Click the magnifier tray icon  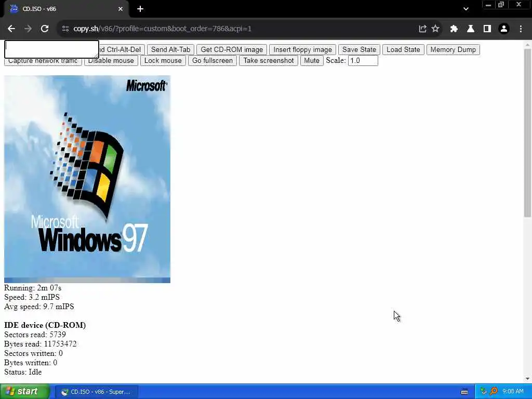click(x=494, y=391)
